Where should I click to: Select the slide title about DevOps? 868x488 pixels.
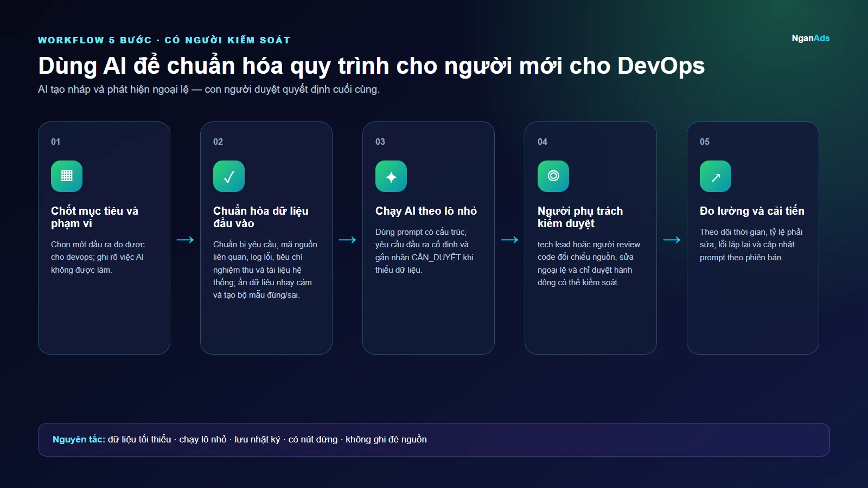pos(371,66)
